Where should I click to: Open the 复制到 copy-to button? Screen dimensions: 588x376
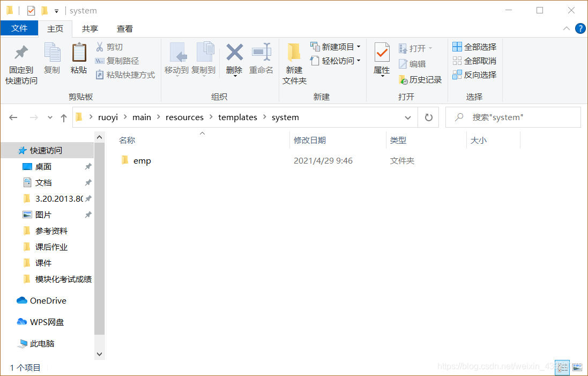[x=203, y=60]
